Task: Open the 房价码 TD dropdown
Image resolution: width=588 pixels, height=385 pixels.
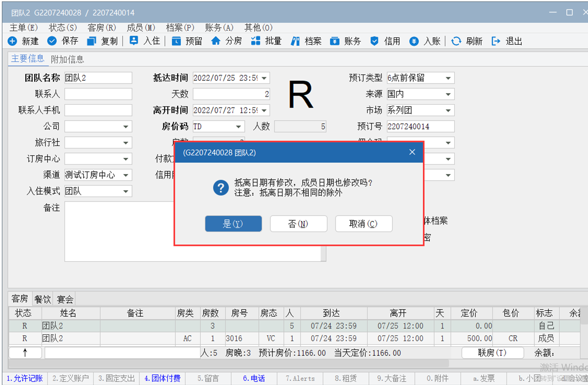Action: click(x=239, y=126)
